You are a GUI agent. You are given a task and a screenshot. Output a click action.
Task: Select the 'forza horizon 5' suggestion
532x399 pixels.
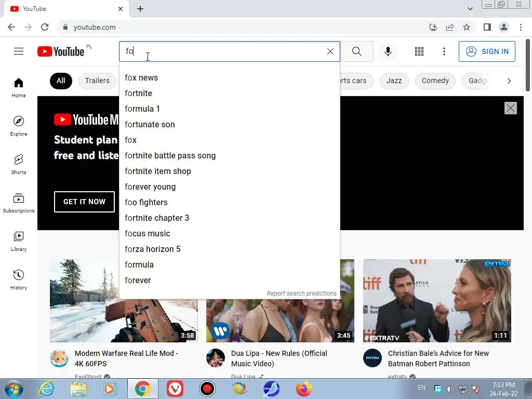pyautogui.click(x=229, y=249)
